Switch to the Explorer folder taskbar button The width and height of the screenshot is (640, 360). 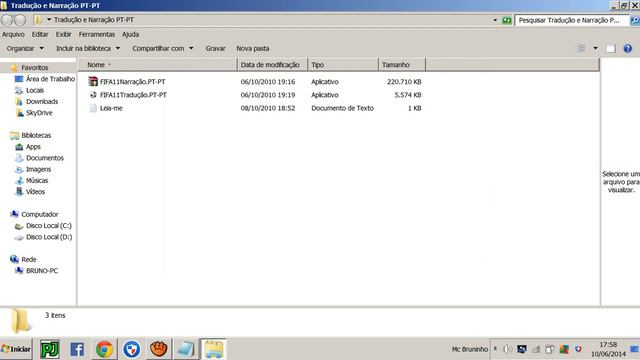[x=213, y=349]
